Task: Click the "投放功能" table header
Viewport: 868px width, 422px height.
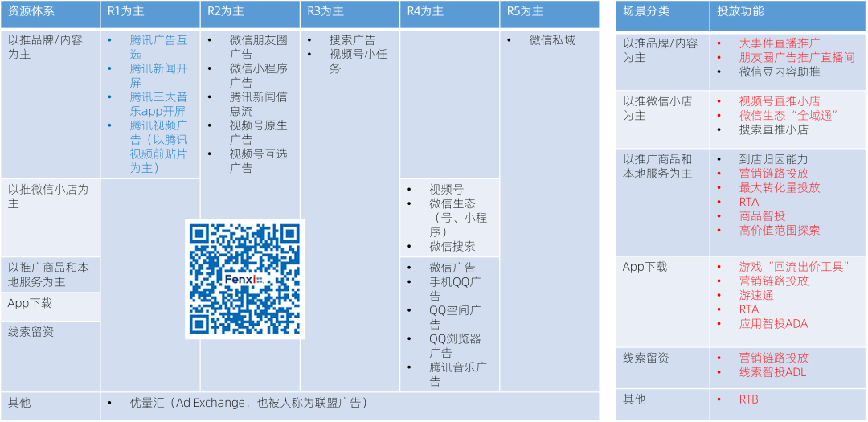Action: click(x=740, y=11)
